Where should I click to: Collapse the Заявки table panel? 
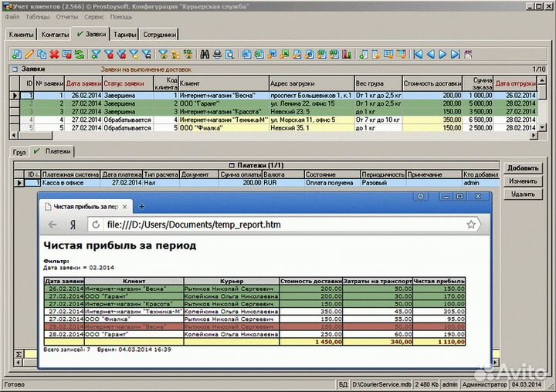coord(14,69)
